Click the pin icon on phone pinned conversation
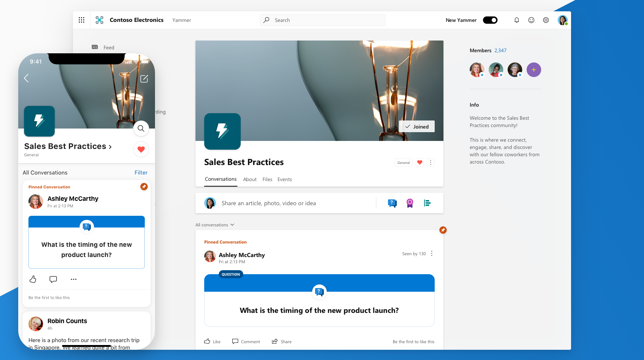This screenshot has width=644, height=360. pos(144,187)
